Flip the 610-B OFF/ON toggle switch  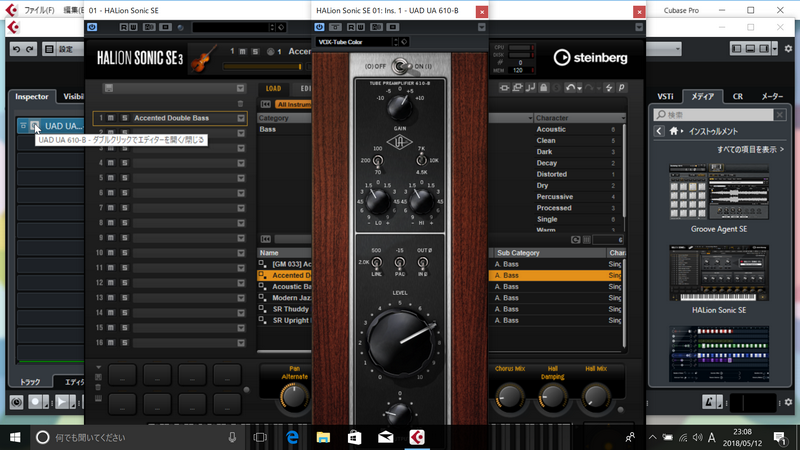(x=401, y=66)
